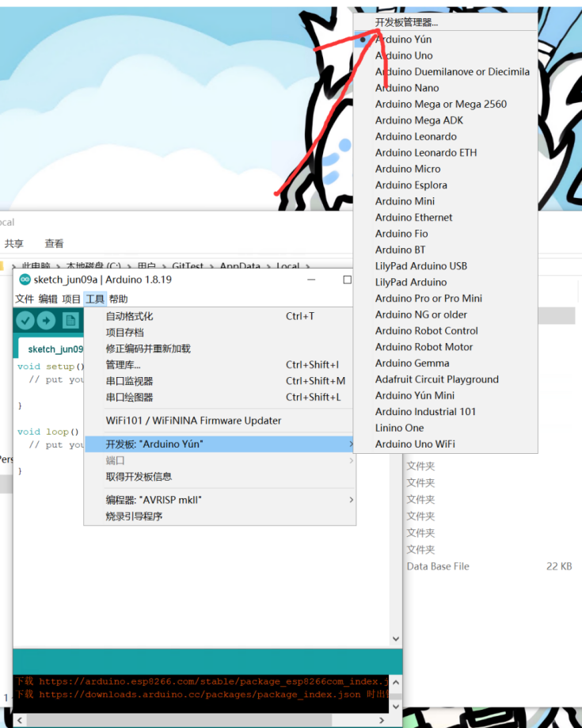
Task: Click the Verify checkmark toolbar icon
Action: click(x=25, y=320)
